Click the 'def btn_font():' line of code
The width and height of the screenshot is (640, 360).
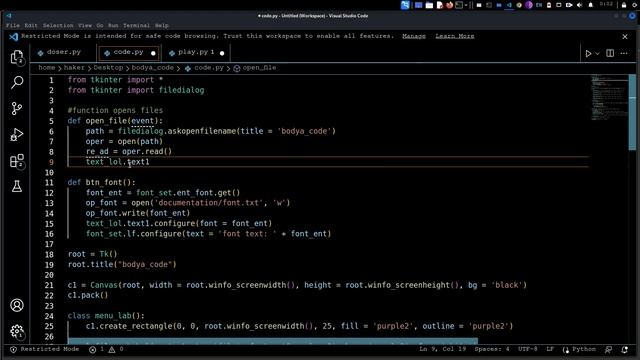coord(101,182)
